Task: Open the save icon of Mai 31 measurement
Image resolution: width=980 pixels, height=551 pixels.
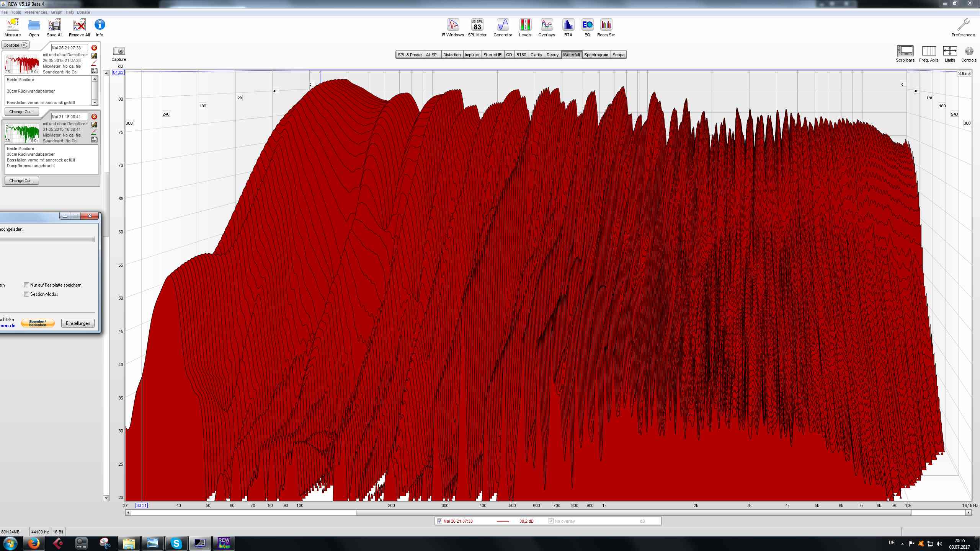Action: pos(94,125)
